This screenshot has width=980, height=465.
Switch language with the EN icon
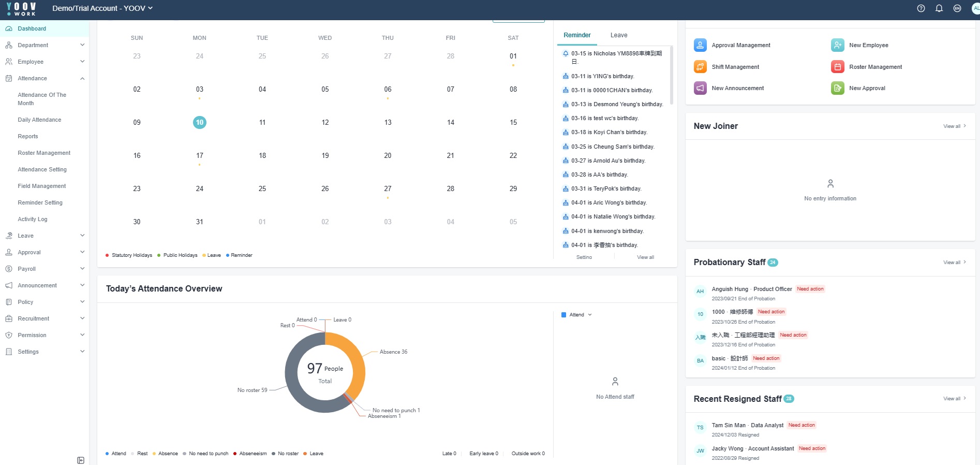[957, 8]
